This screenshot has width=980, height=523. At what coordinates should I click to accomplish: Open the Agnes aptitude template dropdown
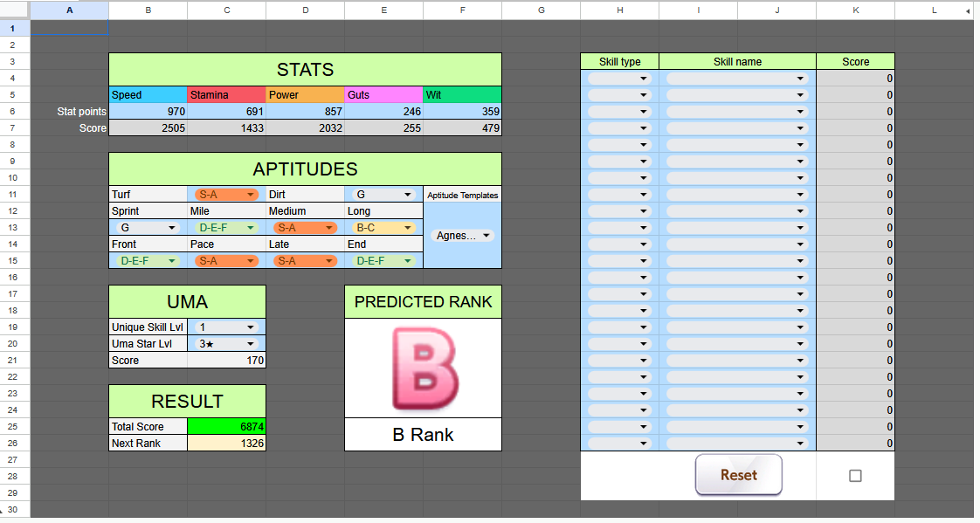pyautogui.click(x=462, y=236)
